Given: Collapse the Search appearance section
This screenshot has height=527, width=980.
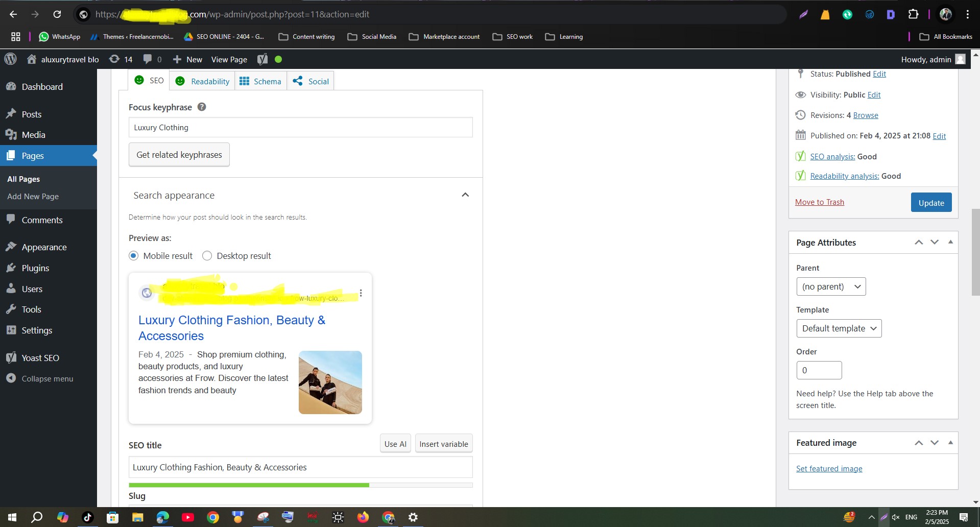Looking at the screenshot, I should click(x=465, y=195).
